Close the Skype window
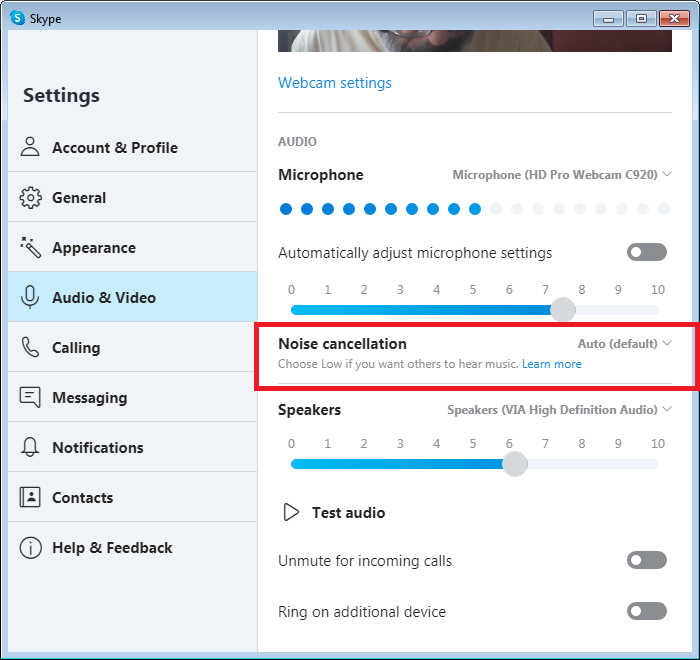 [675, 19]
